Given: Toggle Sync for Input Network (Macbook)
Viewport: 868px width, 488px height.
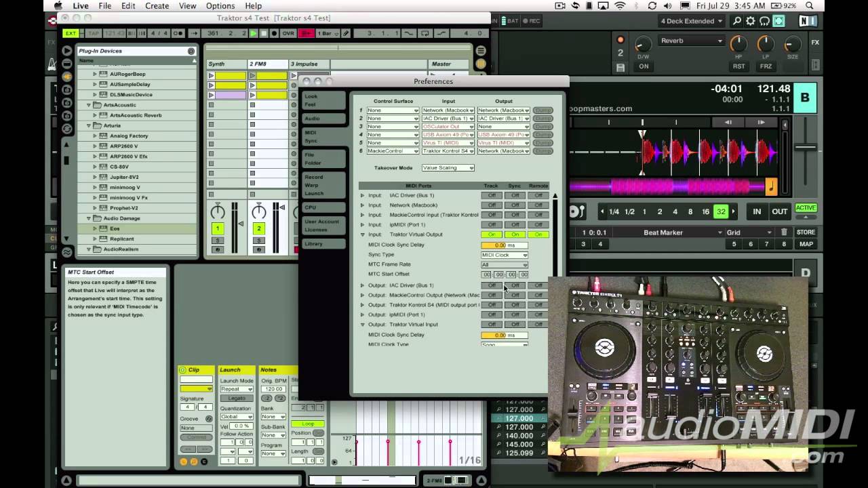Looking at the screenshot, I should 515,205.
